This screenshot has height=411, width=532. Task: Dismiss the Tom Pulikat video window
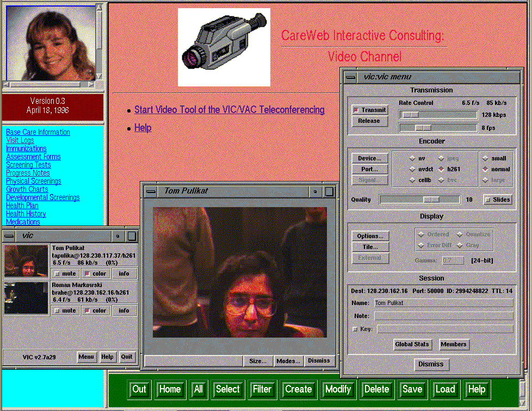[319, 361]
